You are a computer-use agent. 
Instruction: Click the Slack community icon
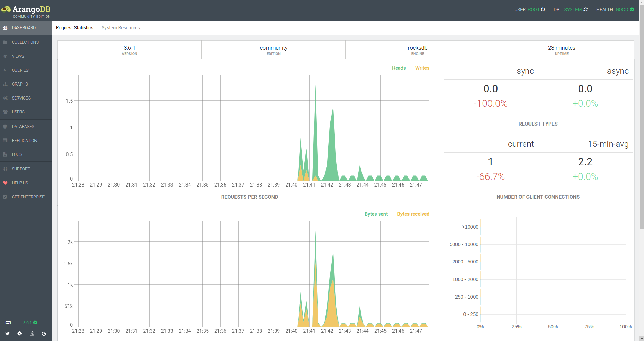pyautogui.click(x=19, y=334)
